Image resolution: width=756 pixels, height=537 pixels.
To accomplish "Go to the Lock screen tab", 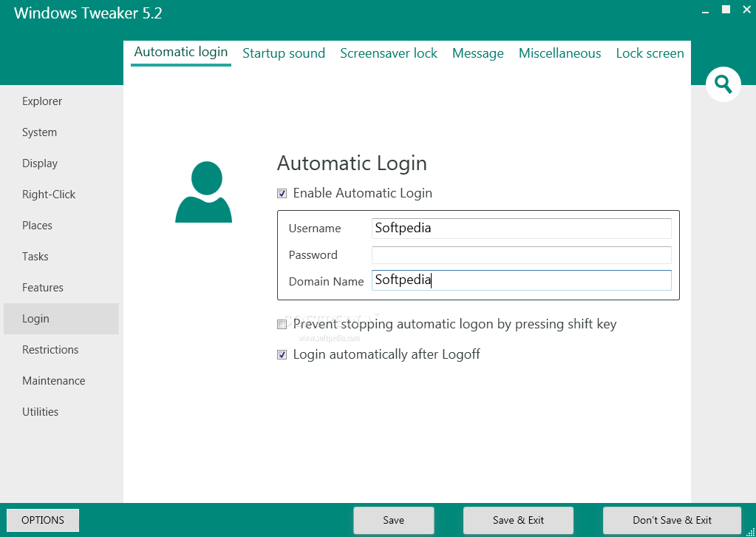I will point(650,53).
